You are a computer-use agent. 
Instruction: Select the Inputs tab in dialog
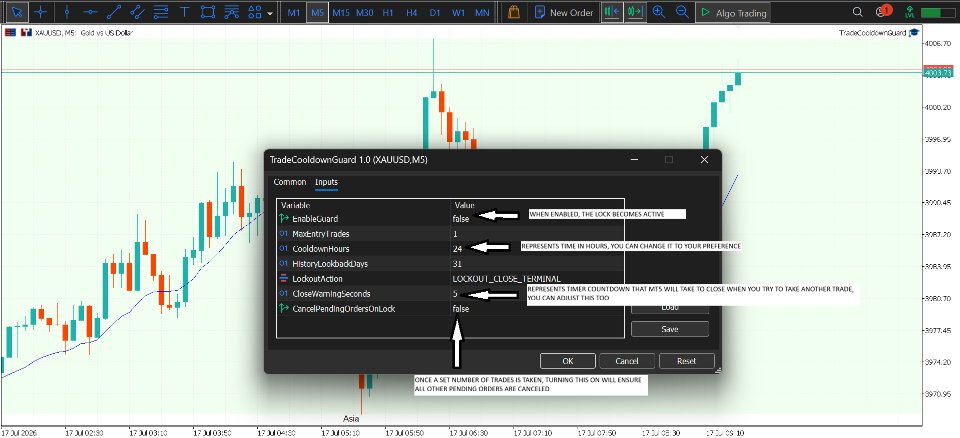coord(326,182)
